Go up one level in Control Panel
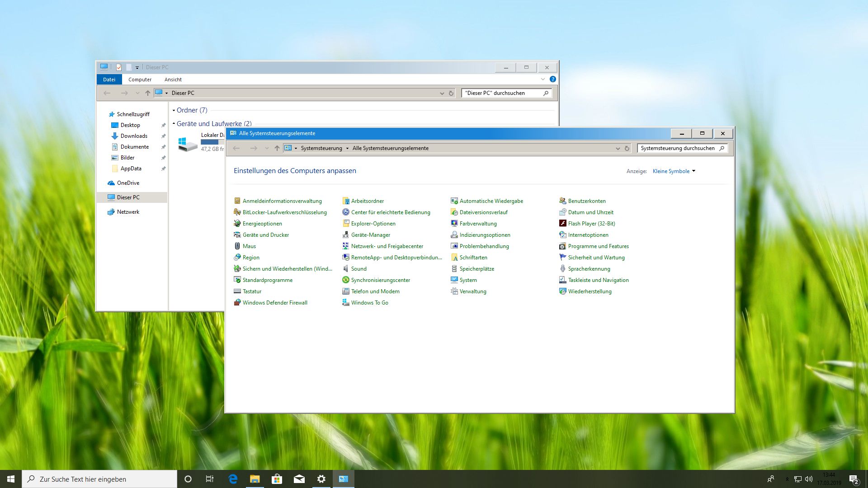The height and width of the screenshot is (488, 868). (277, 148)
